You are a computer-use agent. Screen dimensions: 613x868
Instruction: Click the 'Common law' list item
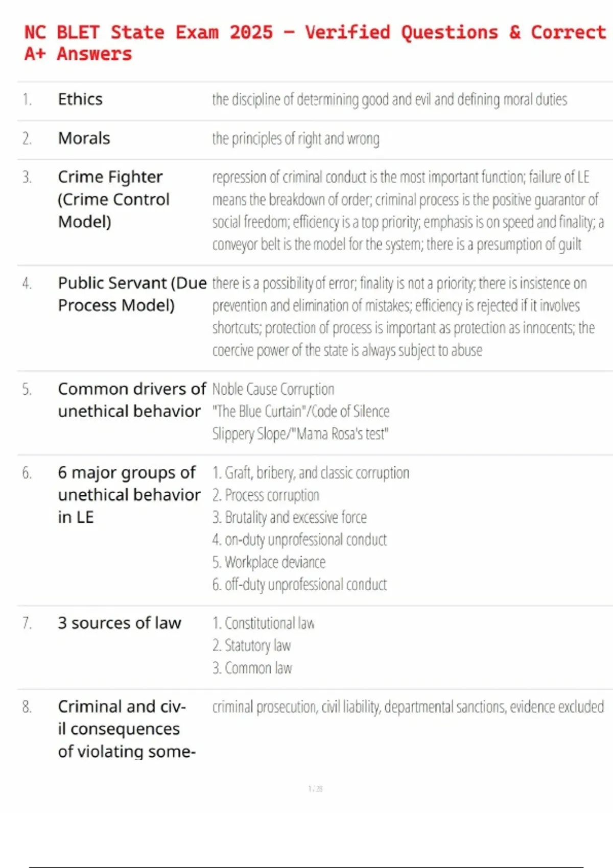pyautogui.click(x=252, y=668)
